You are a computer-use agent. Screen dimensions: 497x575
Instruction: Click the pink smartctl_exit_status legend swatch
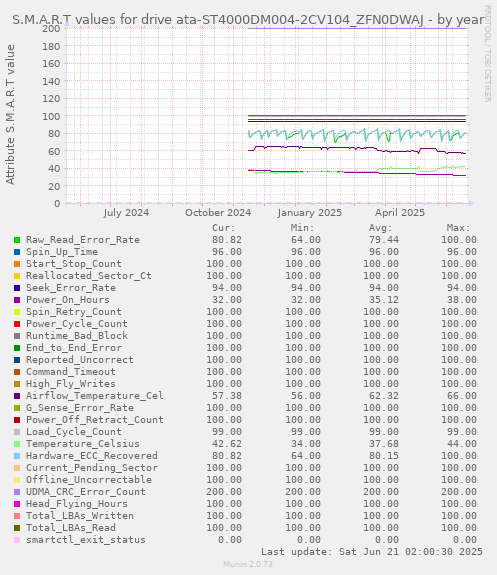(17, 540)
